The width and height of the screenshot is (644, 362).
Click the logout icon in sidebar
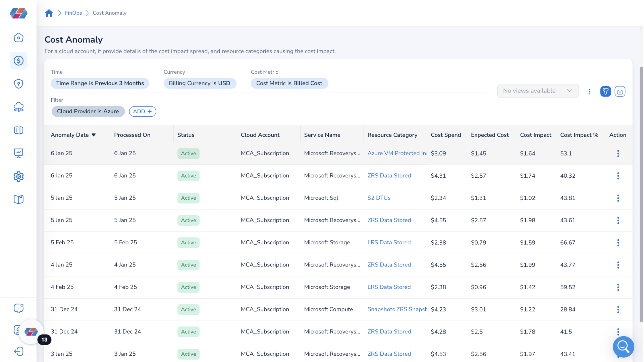18,351
